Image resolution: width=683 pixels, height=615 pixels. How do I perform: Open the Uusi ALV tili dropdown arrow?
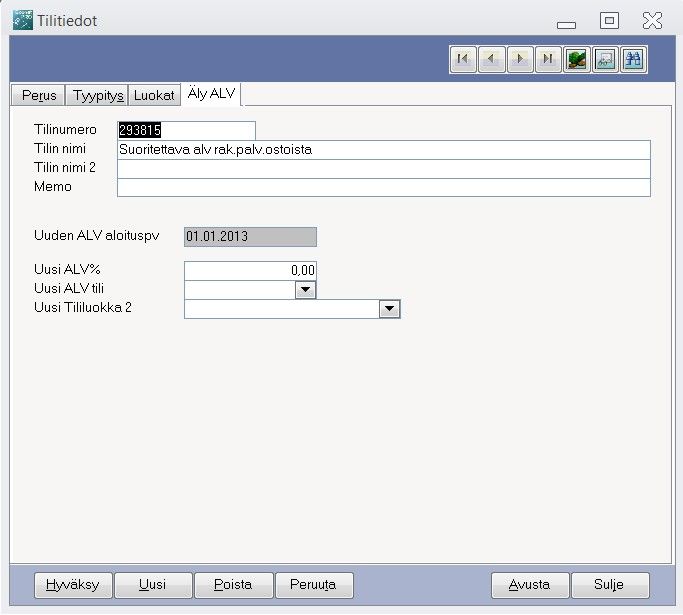pyautogui.click(x=305, y=290)
